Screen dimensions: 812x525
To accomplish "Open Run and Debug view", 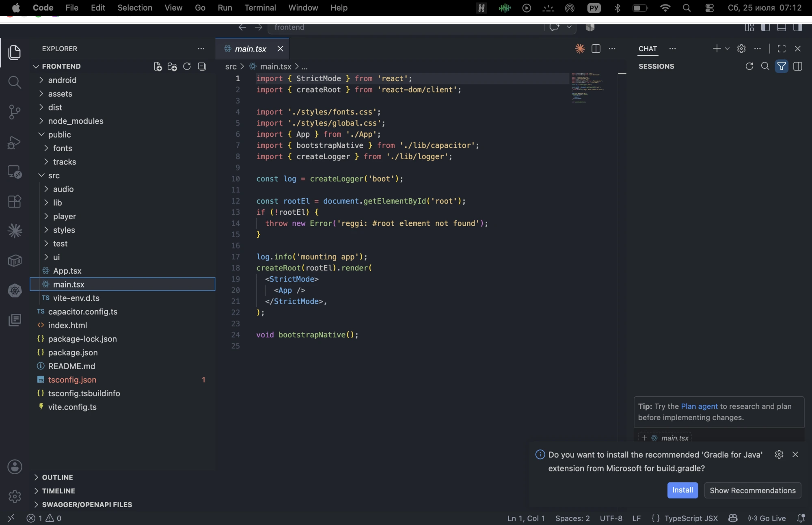I will coord(15,142).
